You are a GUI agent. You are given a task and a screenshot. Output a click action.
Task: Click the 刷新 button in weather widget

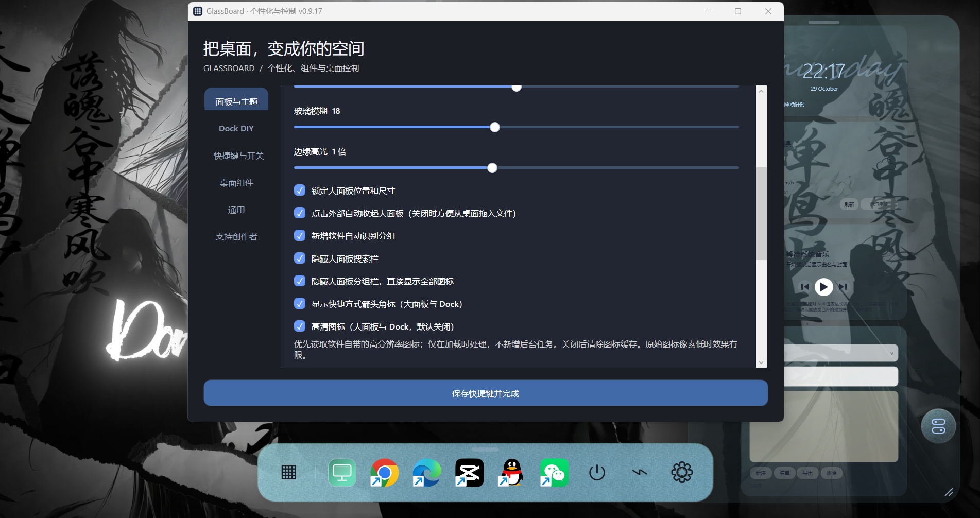(x=849, y=204)
